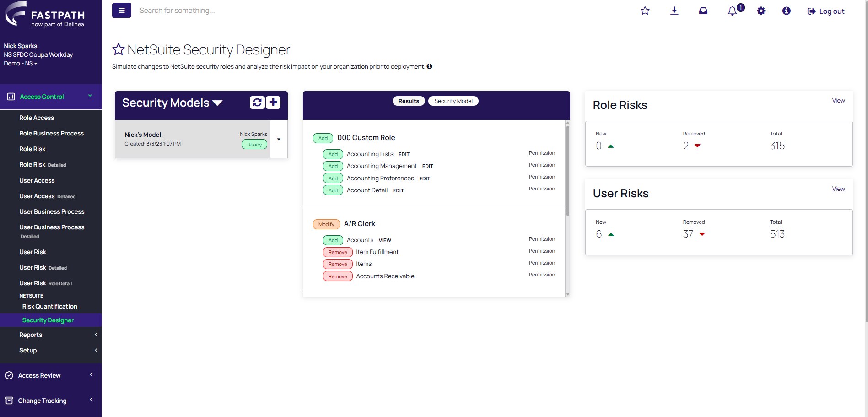Click info icon beside page description
Viewport: 868px width, 417px height.
click(429, 66)
